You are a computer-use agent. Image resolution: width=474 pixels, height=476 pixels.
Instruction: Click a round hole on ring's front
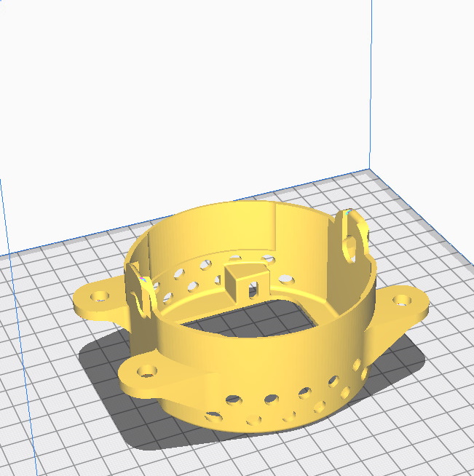tap(270, 399)
